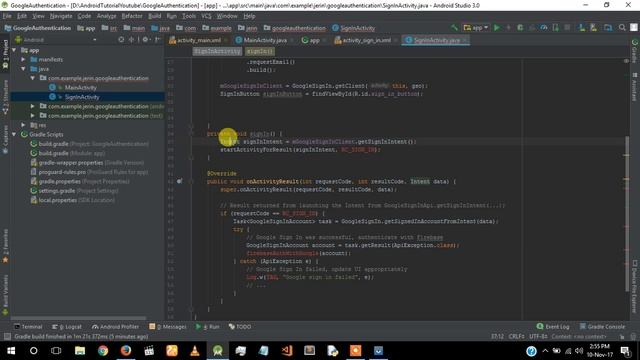Open settings.gradle file
The image size is (640, 360).
[x=74, y=191]
